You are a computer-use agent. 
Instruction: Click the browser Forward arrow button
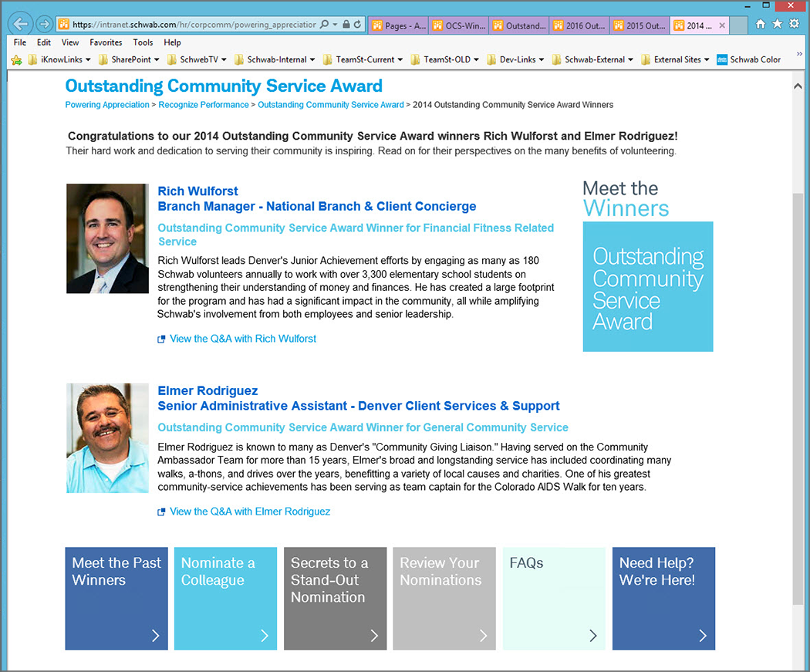click(45, 24)
